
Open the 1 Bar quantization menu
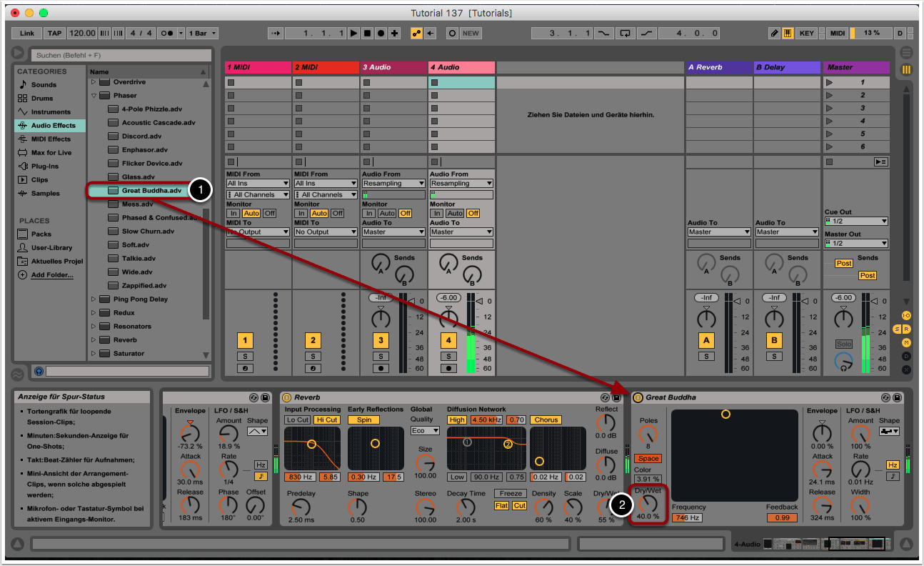point(202,33)
